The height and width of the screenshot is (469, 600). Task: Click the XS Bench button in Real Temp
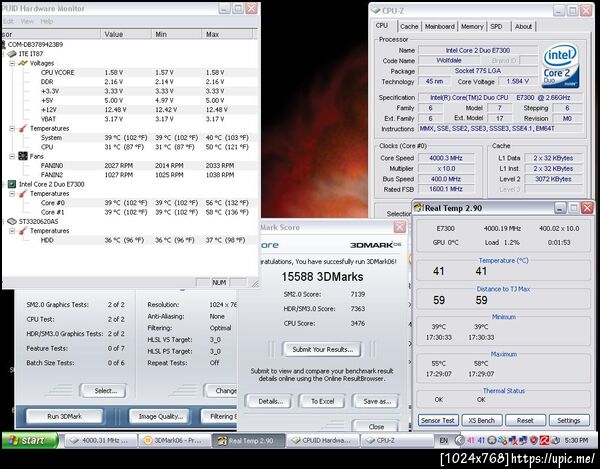click(x=481, y=420)
